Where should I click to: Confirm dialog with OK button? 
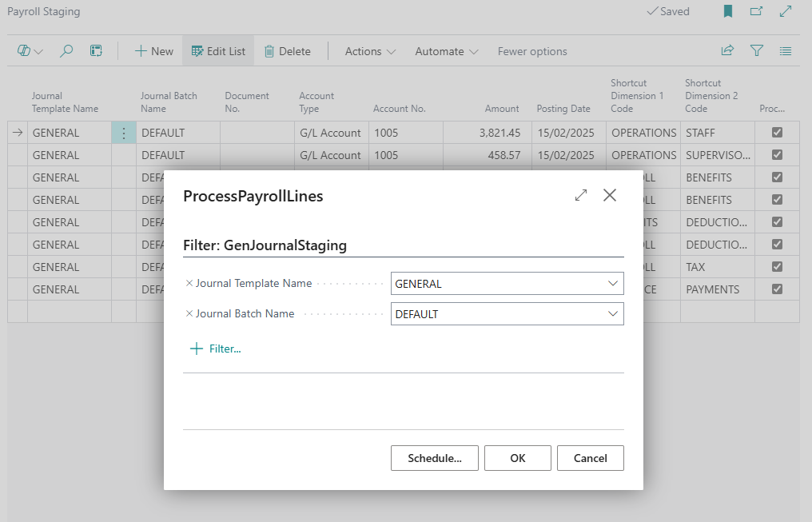517,458
